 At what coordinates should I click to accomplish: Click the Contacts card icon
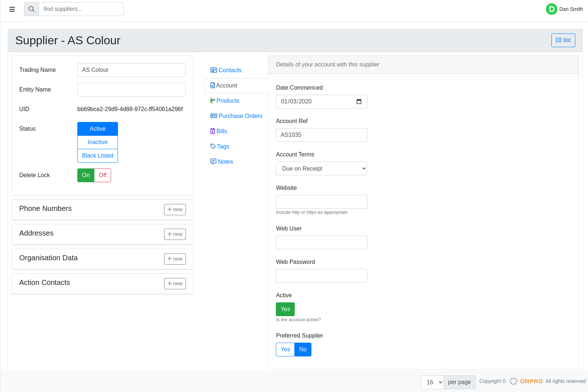point(214,70)
